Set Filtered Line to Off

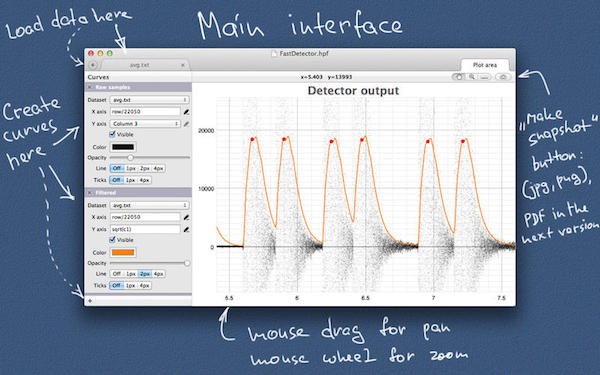(x=117, y=274)
